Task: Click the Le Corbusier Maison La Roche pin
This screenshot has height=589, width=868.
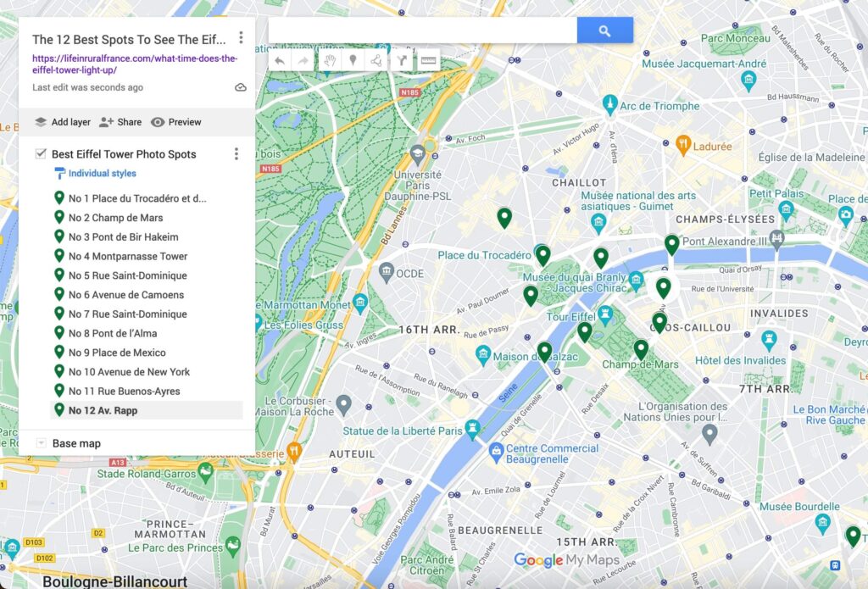Action: click(344, 405)
